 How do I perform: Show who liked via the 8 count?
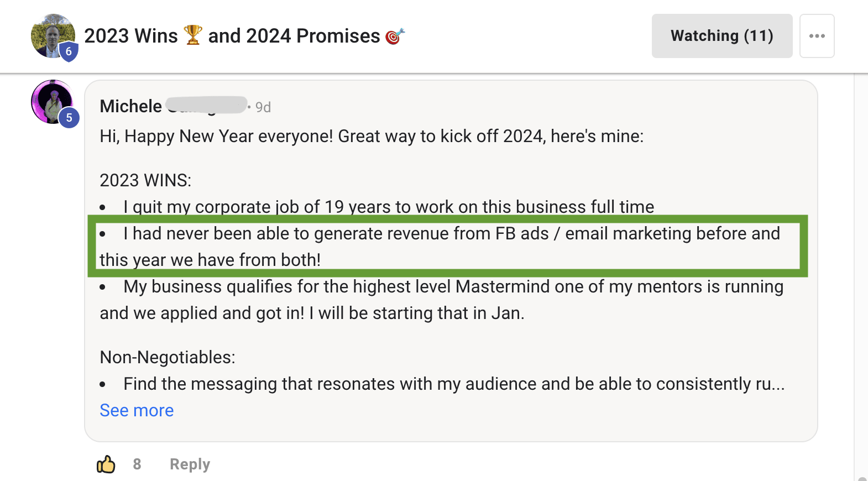click(x=137, y=464)
